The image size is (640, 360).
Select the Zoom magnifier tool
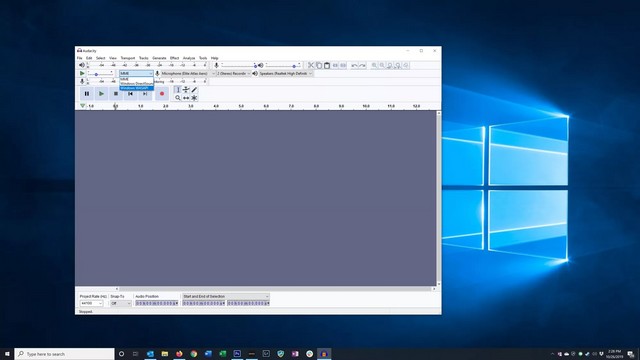pyautogui.click(x=178, y=98)
